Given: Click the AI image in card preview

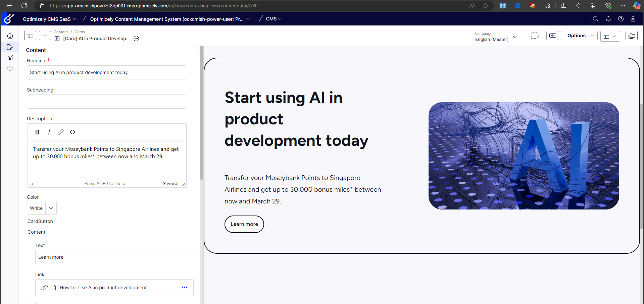Looking at the screenshot, I should pos(524,156).
